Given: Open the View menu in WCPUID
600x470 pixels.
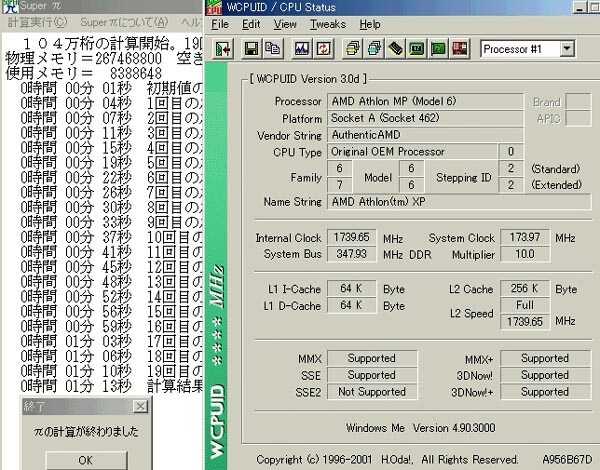Looking at the screenshot, I should click(285, 24).
